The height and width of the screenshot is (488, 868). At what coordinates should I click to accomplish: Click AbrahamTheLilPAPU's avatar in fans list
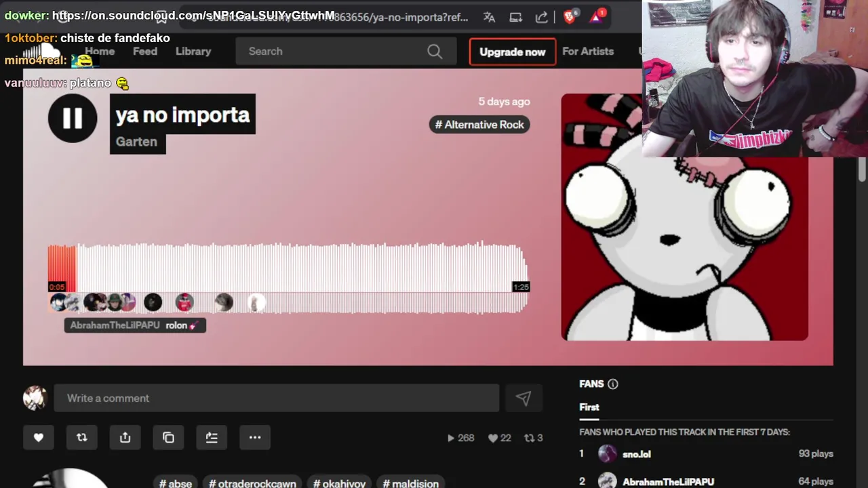[608, 481]
